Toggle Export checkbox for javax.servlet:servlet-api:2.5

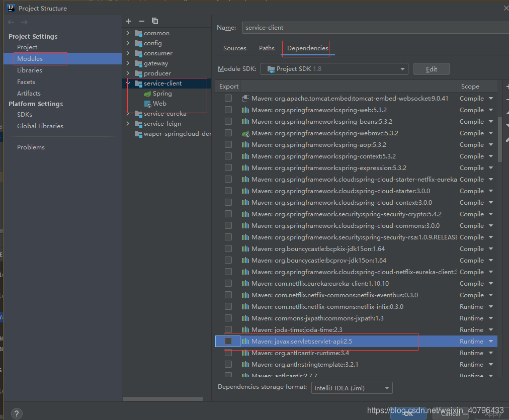pos(228,341)
